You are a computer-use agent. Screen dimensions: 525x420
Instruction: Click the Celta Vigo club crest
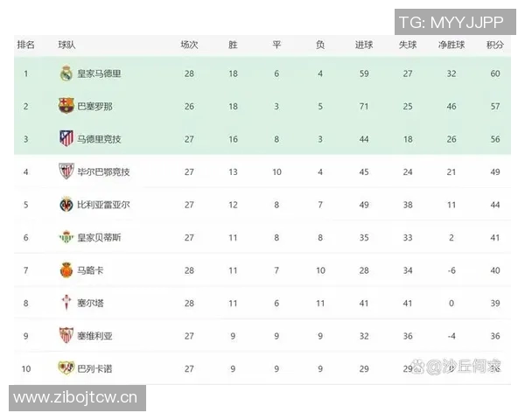[66, 303]
